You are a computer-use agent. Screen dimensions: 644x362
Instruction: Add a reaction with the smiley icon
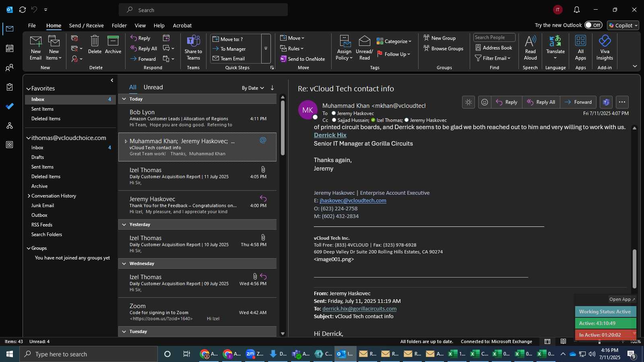click(485, 102)
